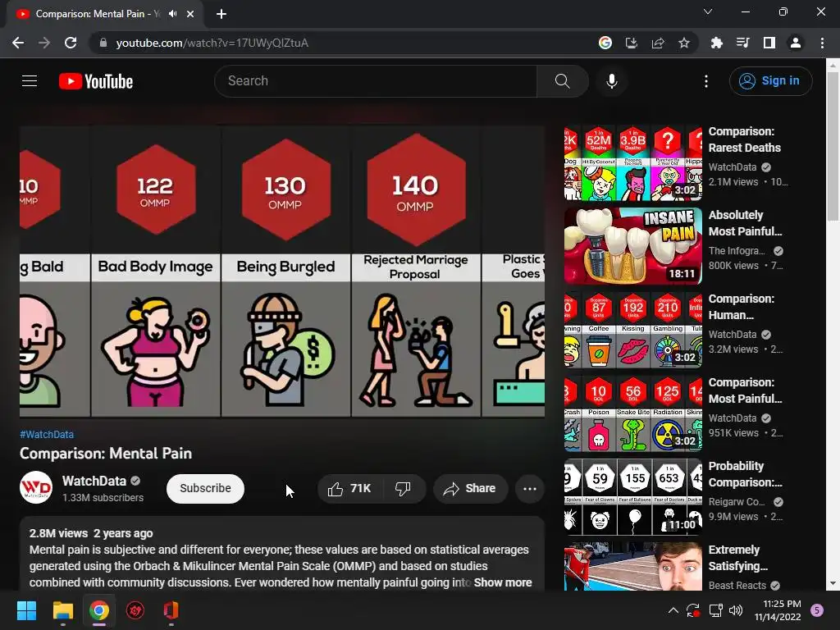This screenshot has height=630, width=840.
Task: Start voice search with the microphone icon
Action: [x=612, y=81]
